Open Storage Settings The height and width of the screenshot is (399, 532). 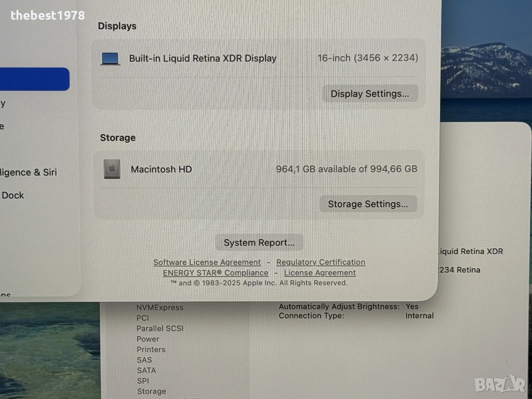tap(368, 204)
